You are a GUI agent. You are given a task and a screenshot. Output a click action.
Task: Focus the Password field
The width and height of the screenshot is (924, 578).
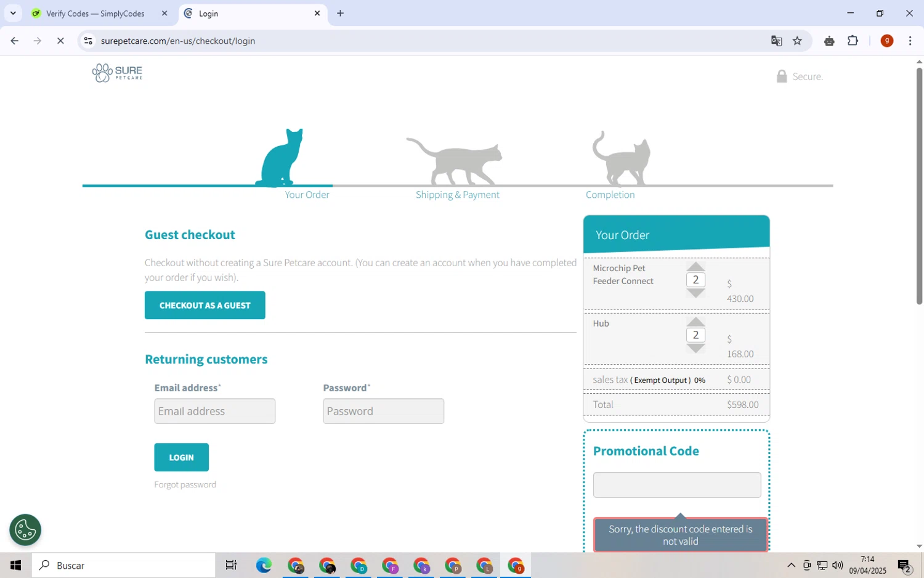tap(383, 411)
